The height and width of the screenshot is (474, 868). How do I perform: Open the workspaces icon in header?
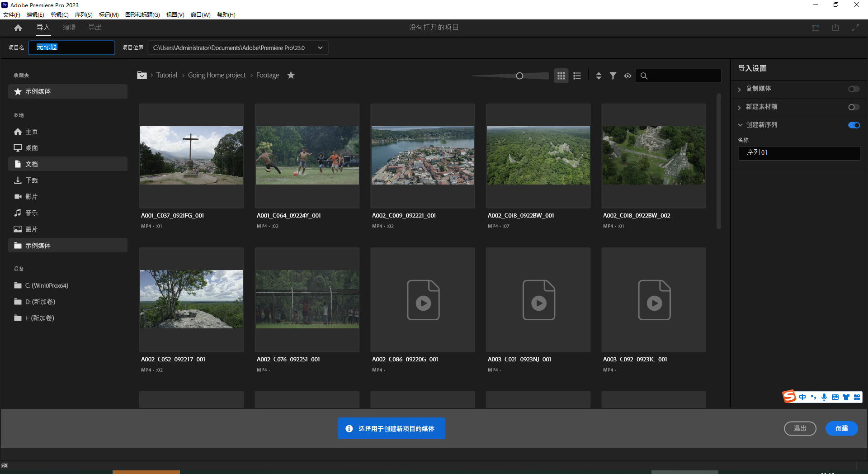(816, 28)
